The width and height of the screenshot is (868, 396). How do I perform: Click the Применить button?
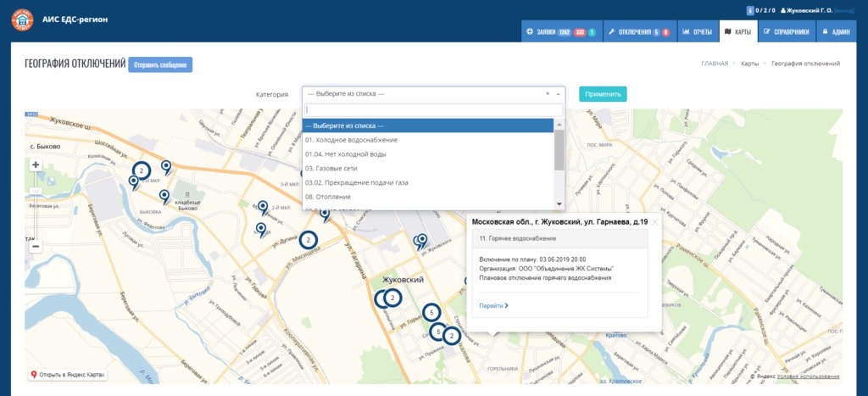point(603,94)
